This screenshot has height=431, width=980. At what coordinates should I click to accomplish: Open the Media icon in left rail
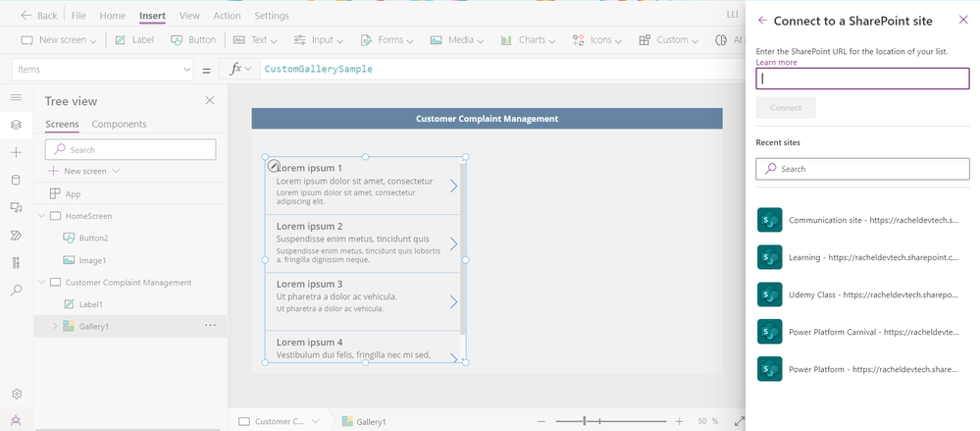coord(17,208)
